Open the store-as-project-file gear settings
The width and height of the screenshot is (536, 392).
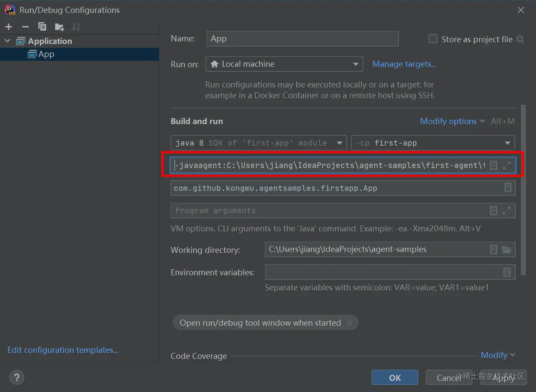click(x=520, y=39)
